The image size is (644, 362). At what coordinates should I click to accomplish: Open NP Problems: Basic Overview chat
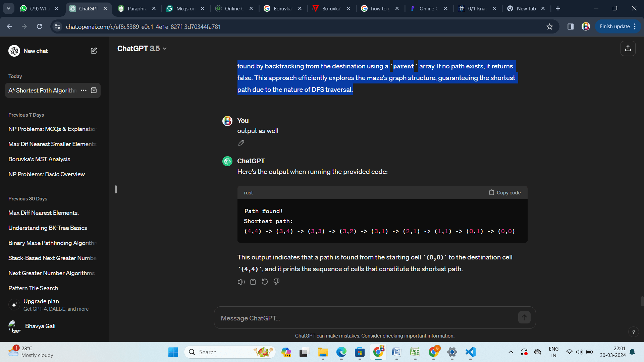coord(53,174)
